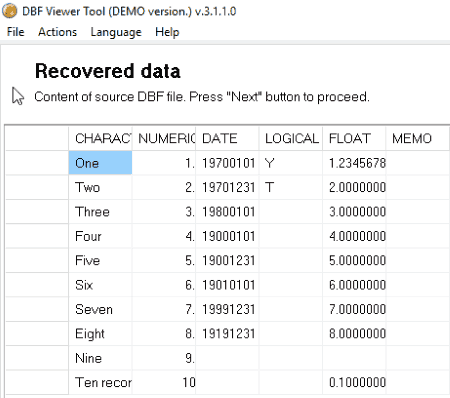Viewport: 450px width, 398px height.
Task: Select the MEMO column header
Action: pyautogui.click(x=417, y=138)
